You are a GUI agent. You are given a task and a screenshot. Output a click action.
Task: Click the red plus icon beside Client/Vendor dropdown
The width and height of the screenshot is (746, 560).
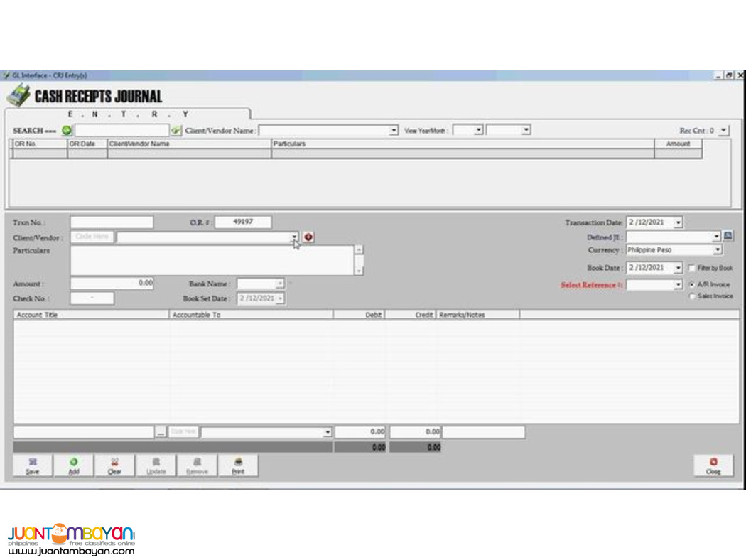pyautogui.click(x=308, y=237)
